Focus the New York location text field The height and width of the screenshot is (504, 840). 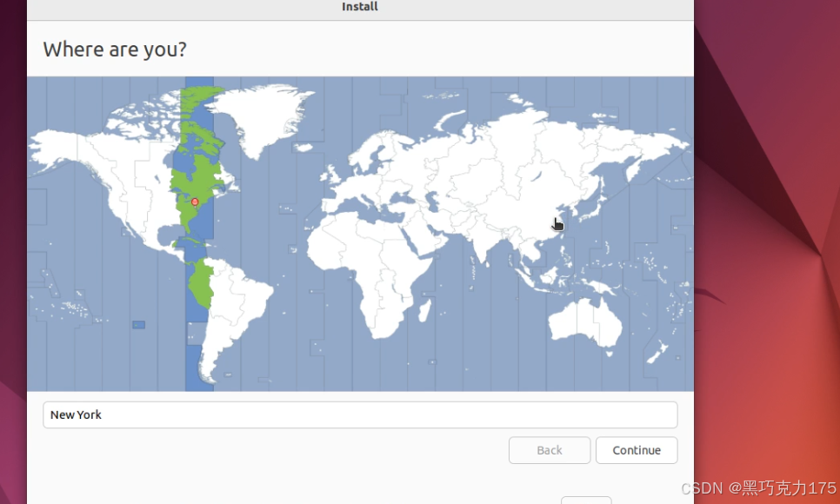pyautogui.click(x=360, y=414)
